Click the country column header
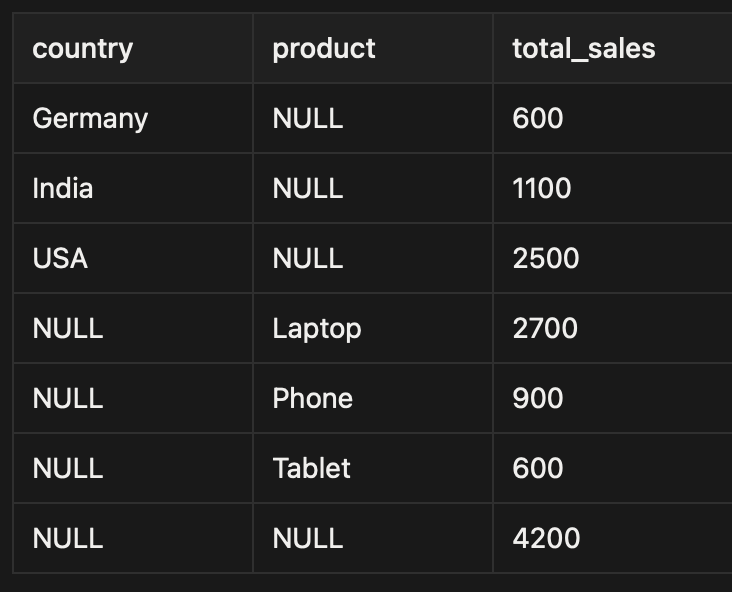Viewport: 732px width, 592px height. coord(82,48)
